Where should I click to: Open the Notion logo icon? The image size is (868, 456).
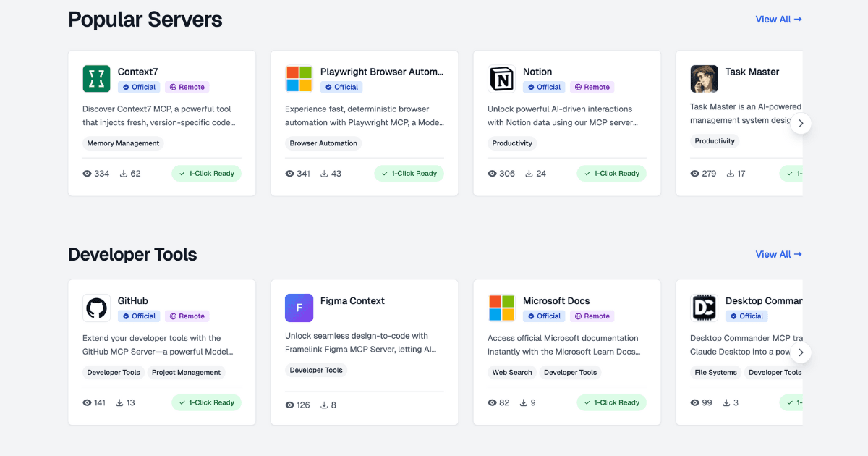click(501, 79)
